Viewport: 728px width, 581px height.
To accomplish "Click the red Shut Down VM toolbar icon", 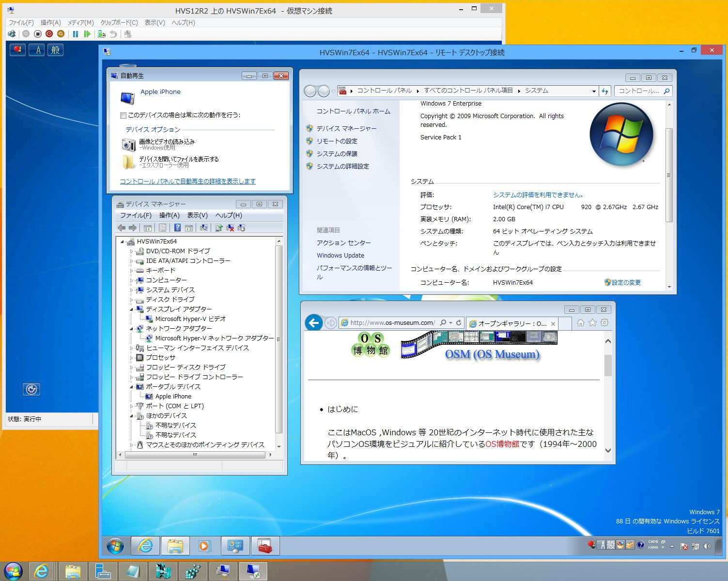I will (49, 34).
